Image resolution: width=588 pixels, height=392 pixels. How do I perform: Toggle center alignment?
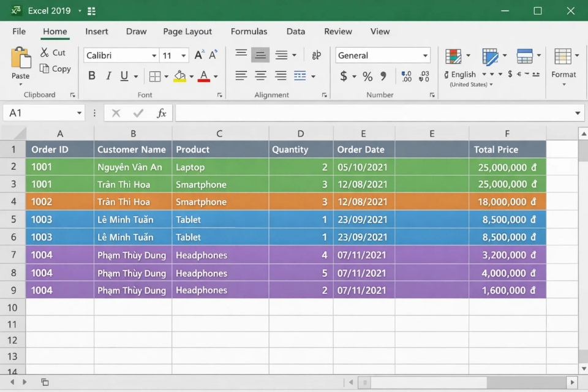click(x=260, y=75)
